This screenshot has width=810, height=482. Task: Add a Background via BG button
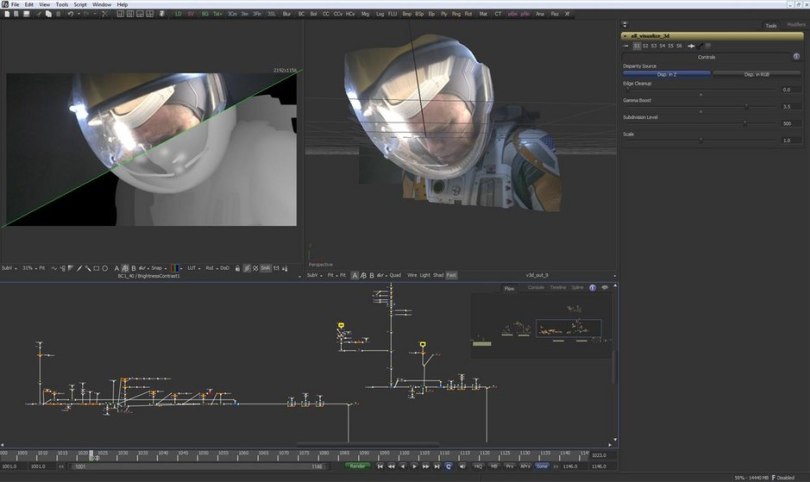tap(205, 14)
